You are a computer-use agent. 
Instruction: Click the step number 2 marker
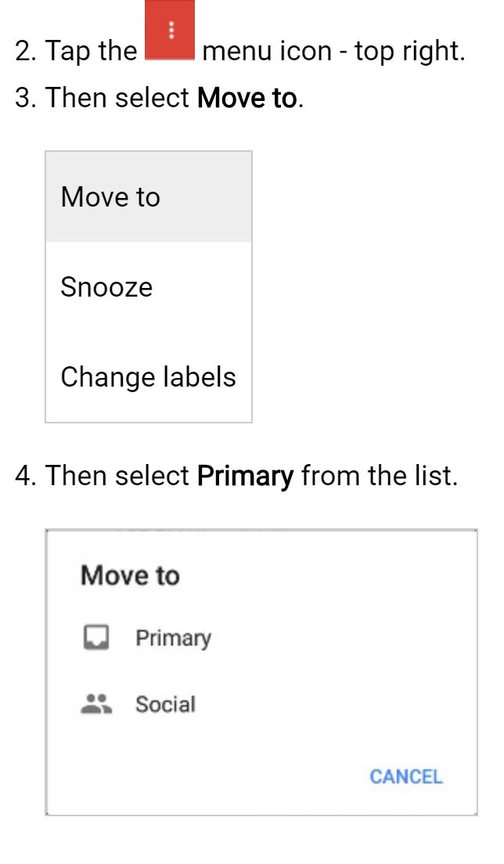click(25, 51)
